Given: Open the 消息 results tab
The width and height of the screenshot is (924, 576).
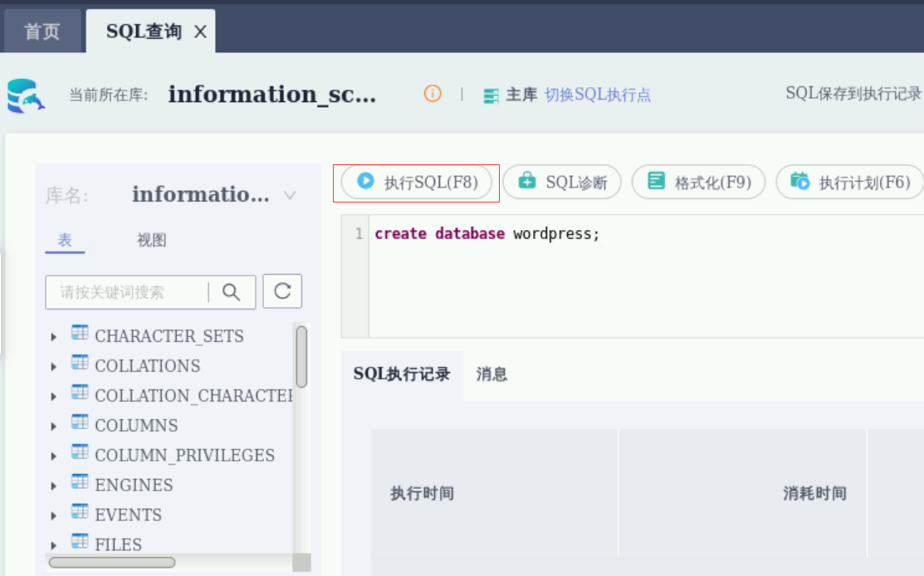Looking at the screenshot, I should (x=491, y=374).
